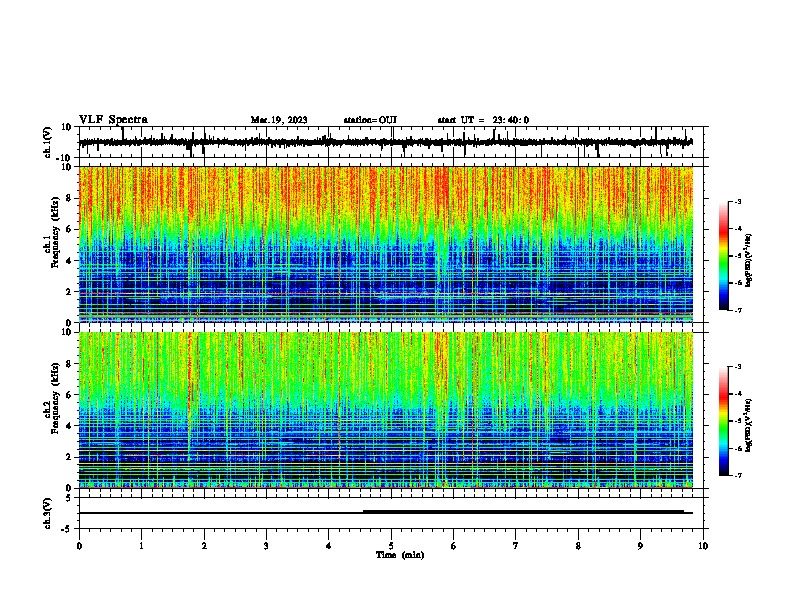Click the ch.1 color scale '-3' label
Image resolution: width=792 pixels, height=612 pixels.
(x=738, y=201)
